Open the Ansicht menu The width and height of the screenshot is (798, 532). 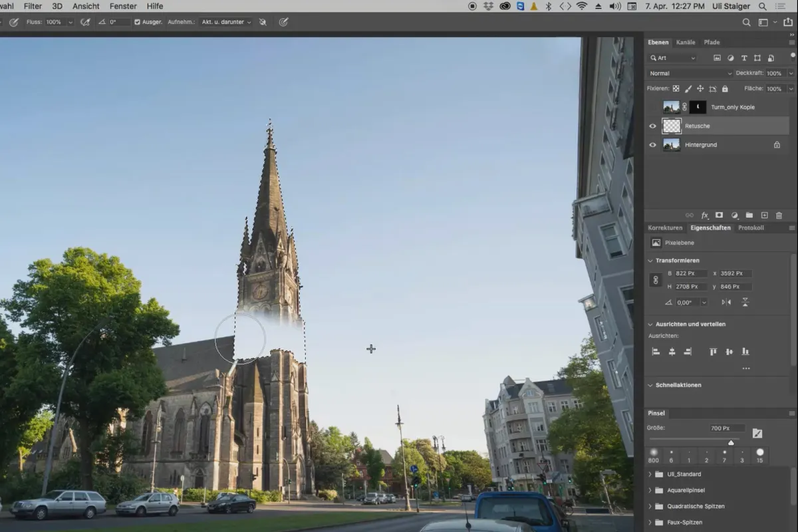pyautogui.click(x=86, y=6)
